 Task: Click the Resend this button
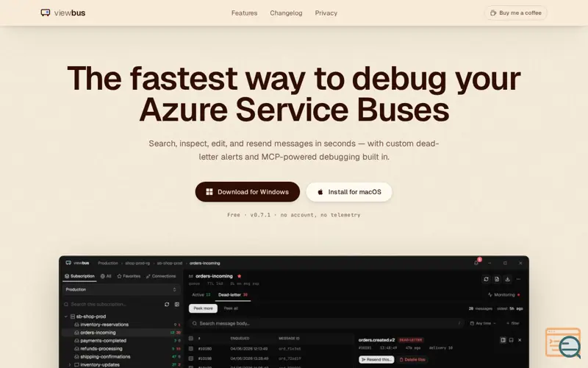pyautogui.click(x=376, y=360)
